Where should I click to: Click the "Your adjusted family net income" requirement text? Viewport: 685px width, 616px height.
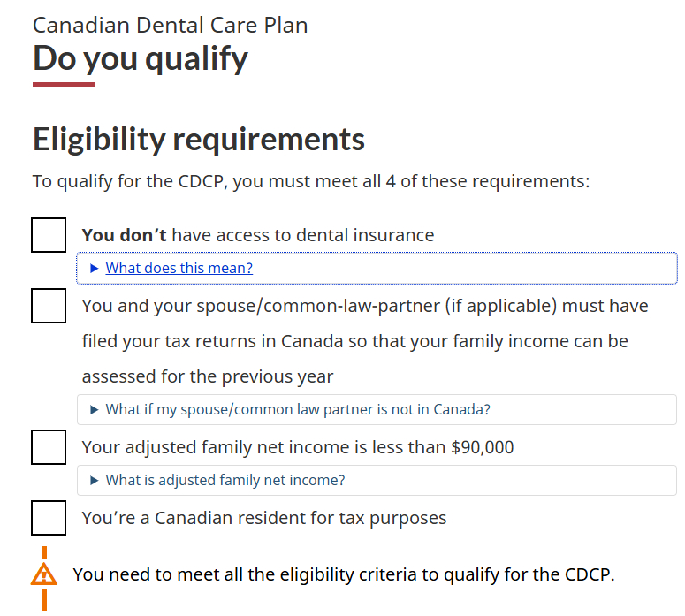coord(297,447)
